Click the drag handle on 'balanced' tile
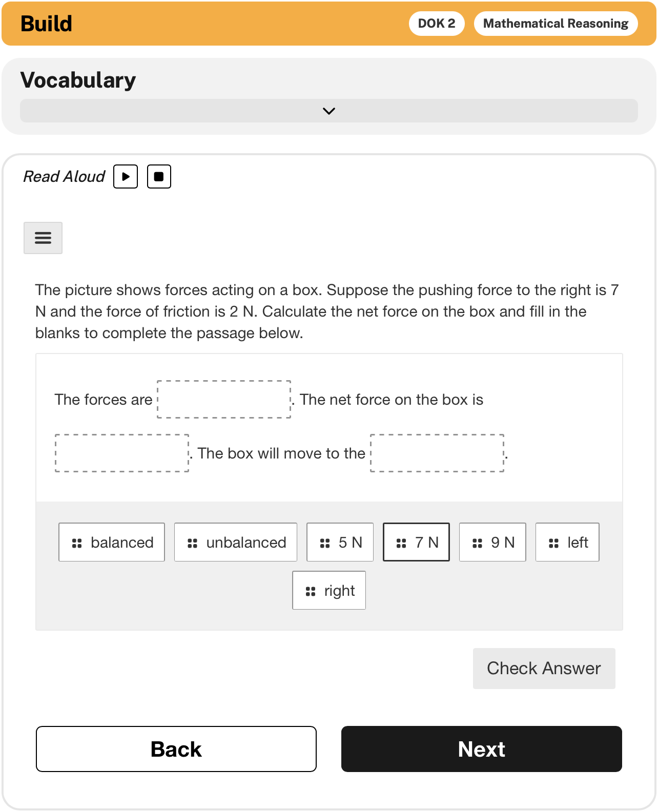The width and height of the screenshot is (658, 812). pyautogui.click(x=77, y=543)
